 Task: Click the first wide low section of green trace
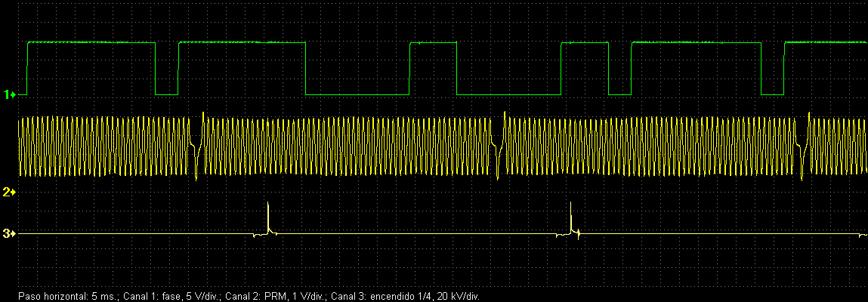pyautogui.click(x=357, y=94)
